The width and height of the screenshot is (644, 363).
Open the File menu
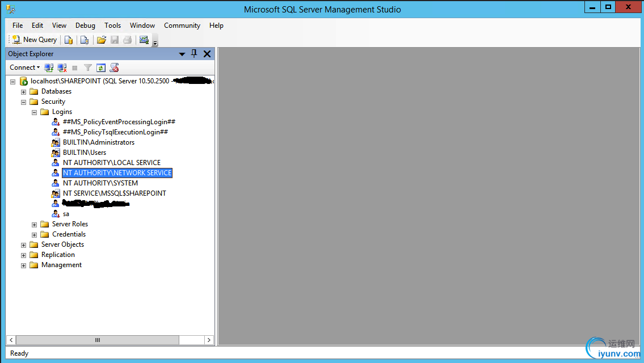click(x=18, y=26)
